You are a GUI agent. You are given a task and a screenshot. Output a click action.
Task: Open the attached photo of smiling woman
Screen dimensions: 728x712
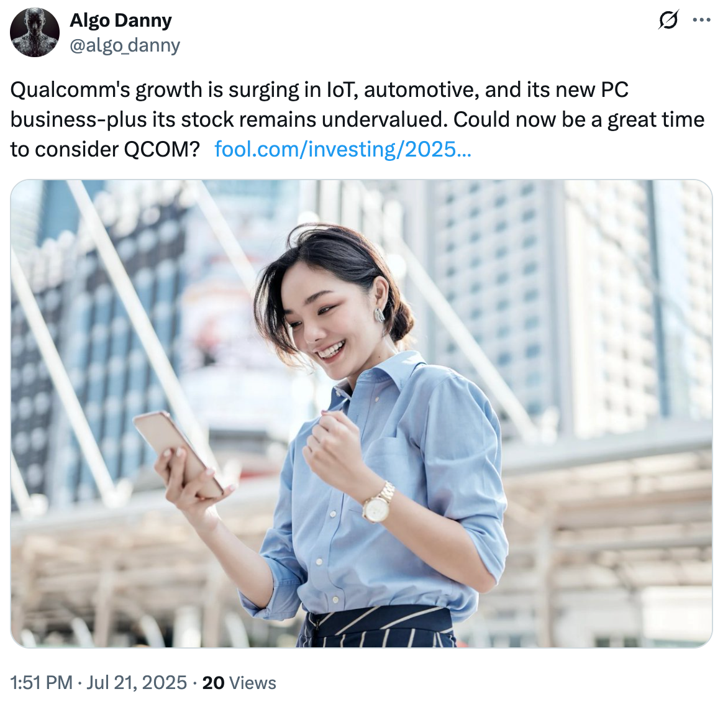362,413
